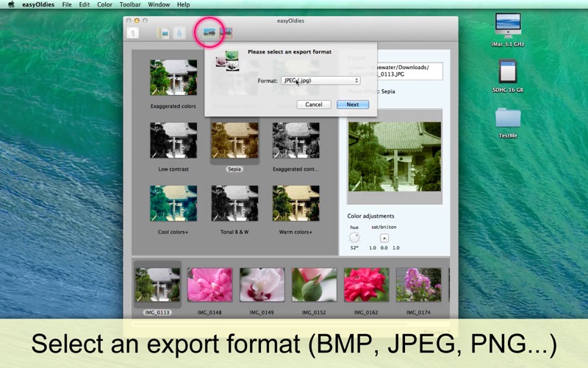Select the Exaggerated contrast effect thumbnail

click(x=296, y=140)
